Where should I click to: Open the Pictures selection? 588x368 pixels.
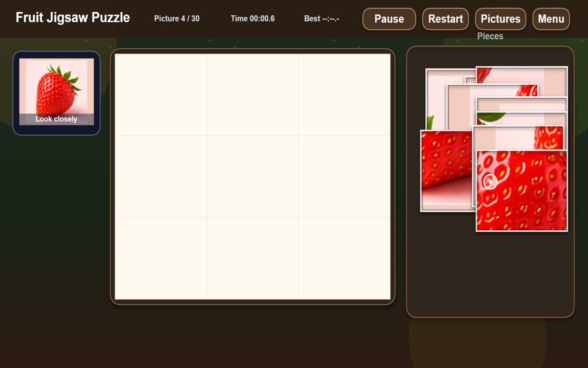[x=500, y=19]
